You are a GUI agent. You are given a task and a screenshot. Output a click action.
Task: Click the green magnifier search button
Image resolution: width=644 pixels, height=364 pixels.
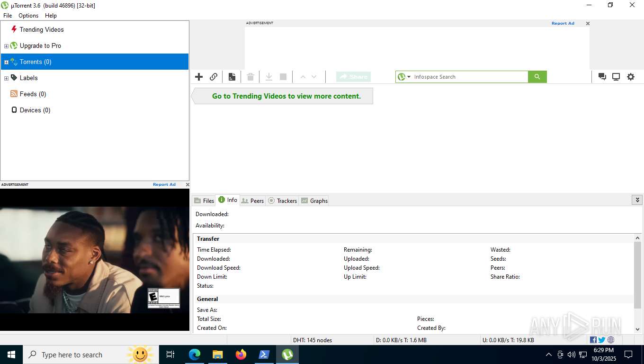point(537,77)
